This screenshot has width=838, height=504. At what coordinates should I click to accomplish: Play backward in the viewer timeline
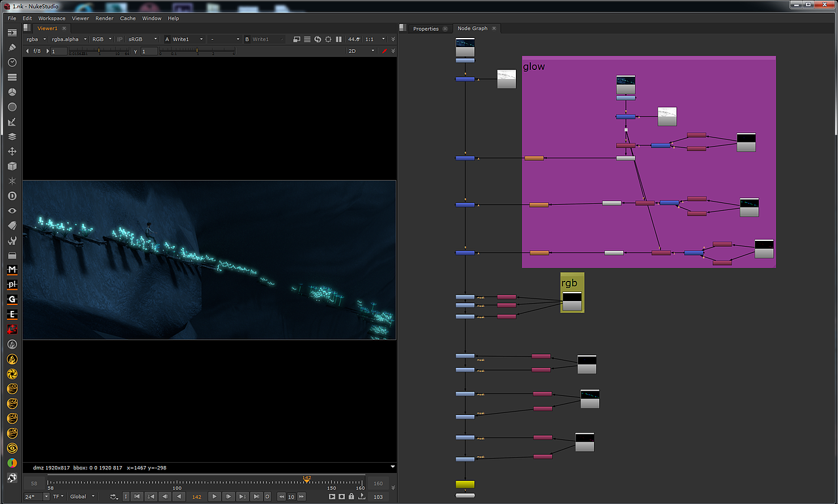point(179,497)
